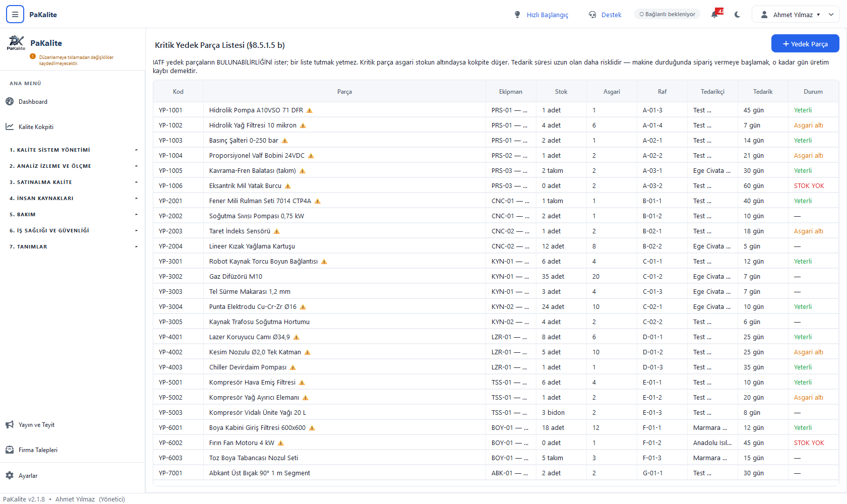Toggle the hamburger sidebar menu button
Screen dimensions: 847x504
click(x=15, y=15)
